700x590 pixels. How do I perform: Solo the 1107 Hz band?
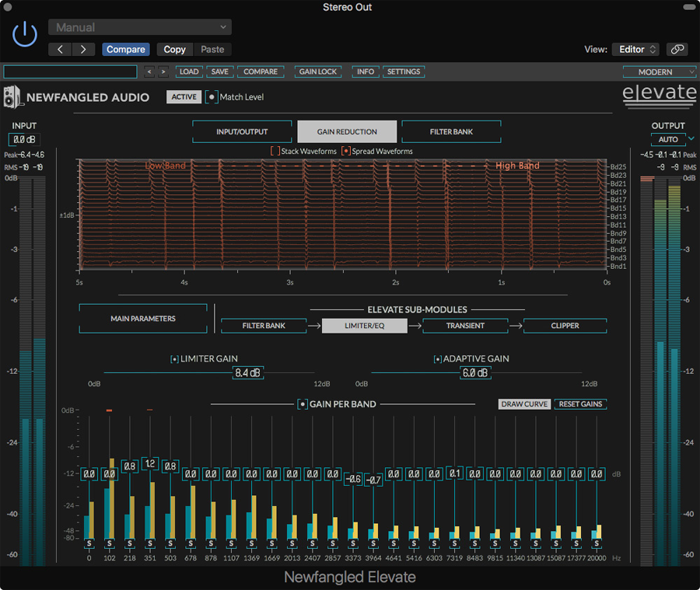(231, 543)
